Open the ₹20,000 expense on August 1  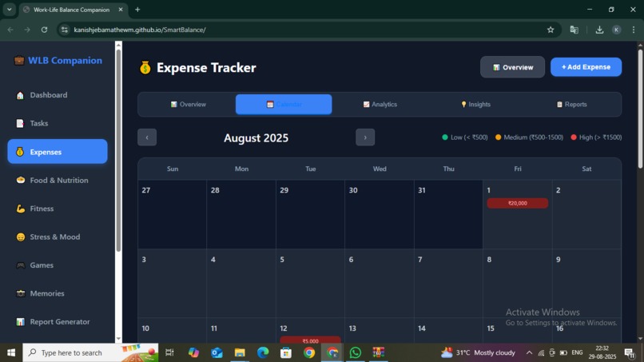click(x=518, y=203)
